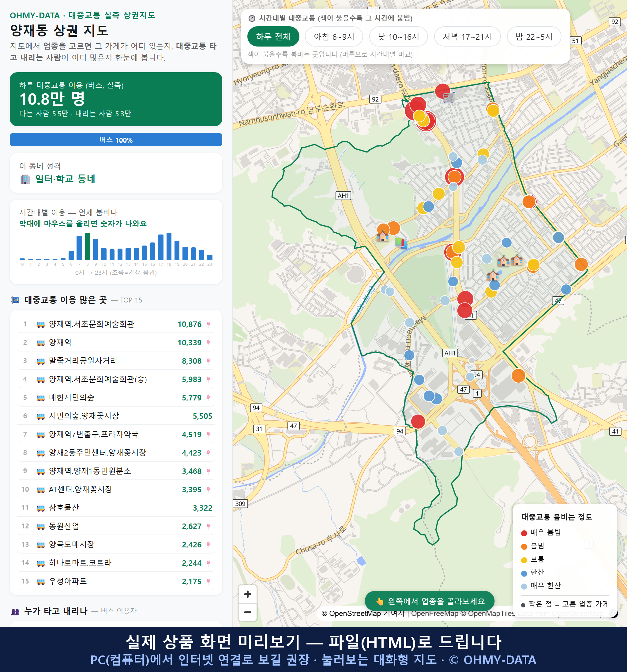Select the 매헌시민의숲 list row

pos(116,397)
